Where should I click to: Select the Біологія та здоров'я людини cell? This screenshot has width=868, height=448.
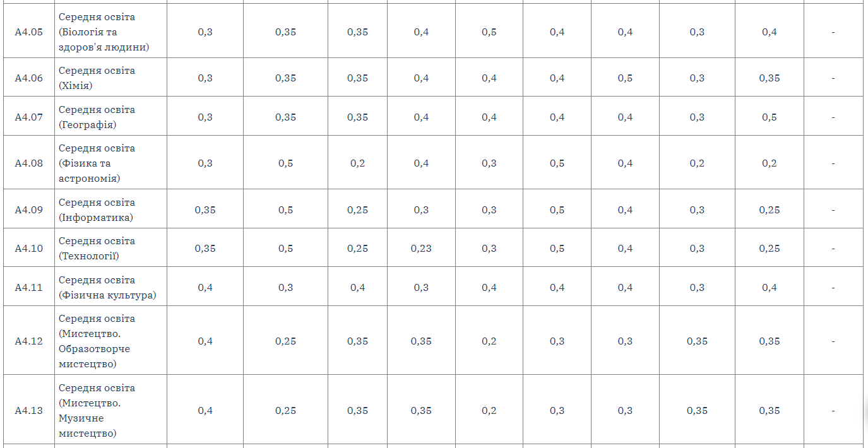coord(111,32)
